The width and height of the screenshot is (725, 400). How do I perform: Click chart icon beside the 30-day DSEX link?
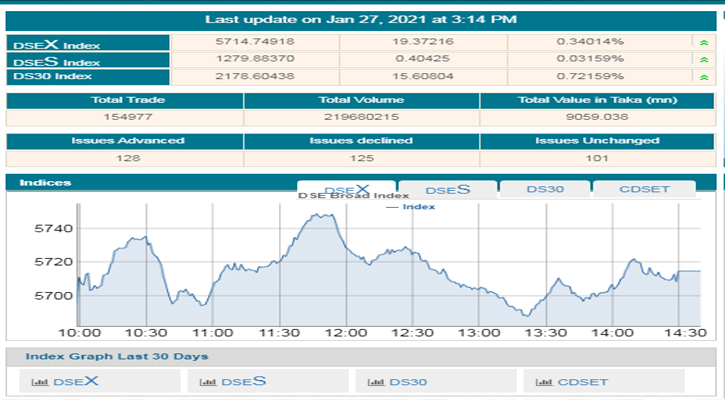(x=40, y=381)
